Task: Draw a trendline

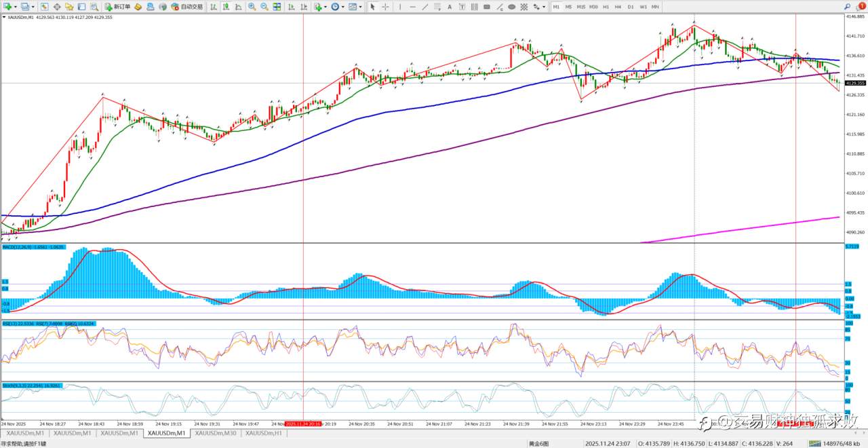Action: point(425,7)
